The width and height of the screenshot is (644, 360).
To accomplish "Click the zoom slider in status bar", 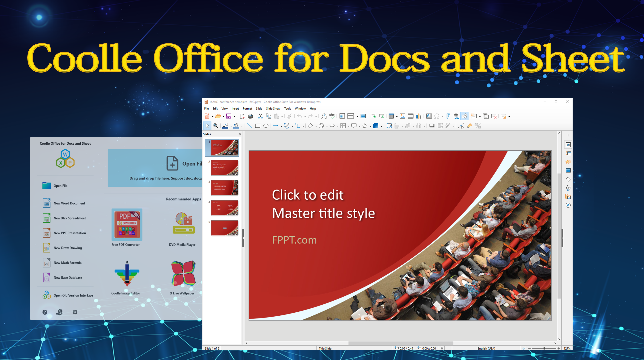I will click(544, 348).
